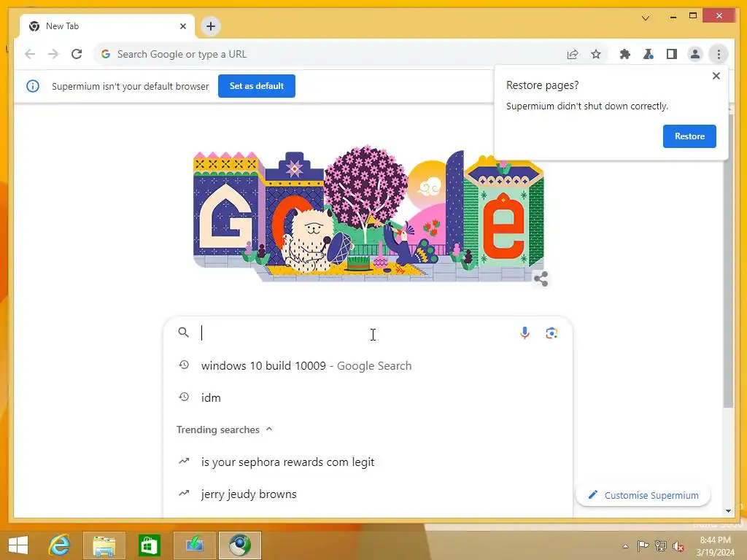Launch Internet Explorer from taskbar
747x560 pixels.
[x=60, y=545]
